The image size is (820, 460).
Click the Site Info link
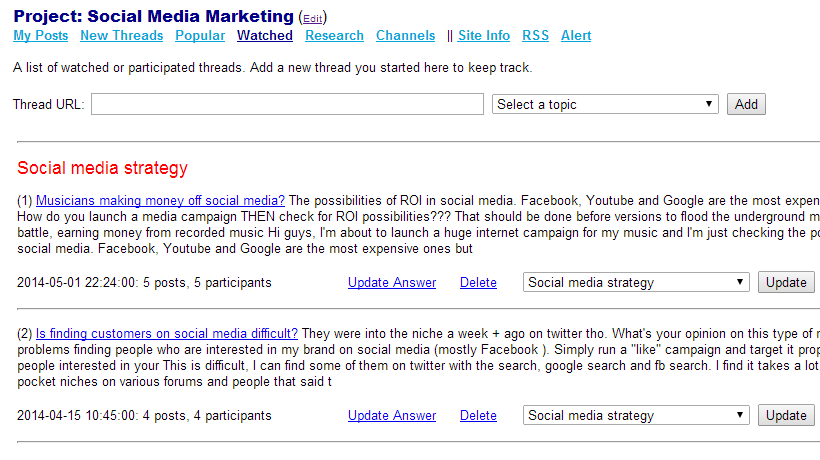(484, 36)
